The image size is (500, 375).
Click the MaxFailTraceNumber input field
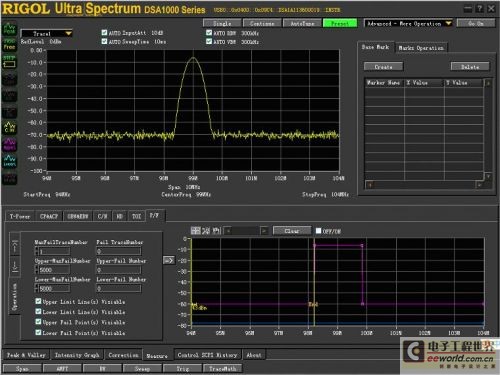click(54, 251)
